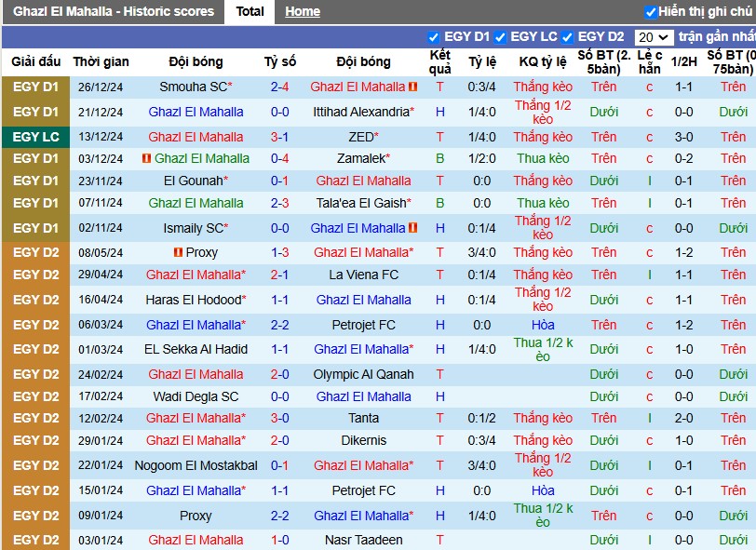Click the Giải đấu column header

tap(36, 61)
